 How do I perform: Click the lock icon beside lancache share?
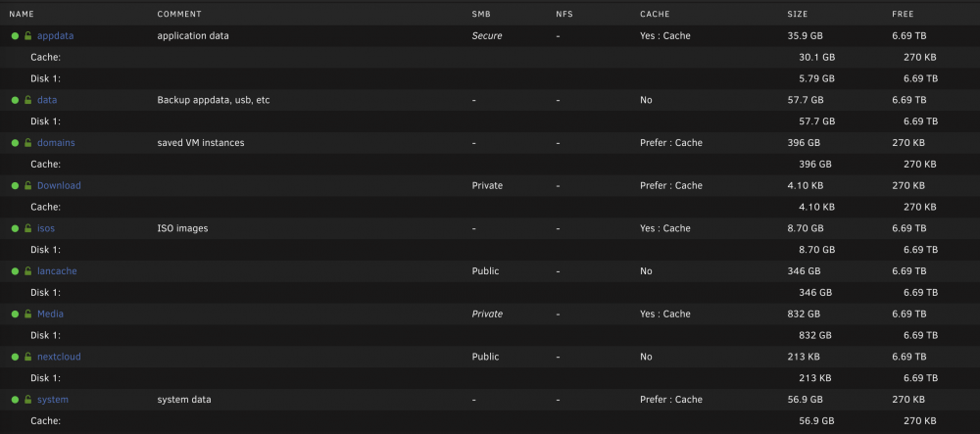pos(28,271)
